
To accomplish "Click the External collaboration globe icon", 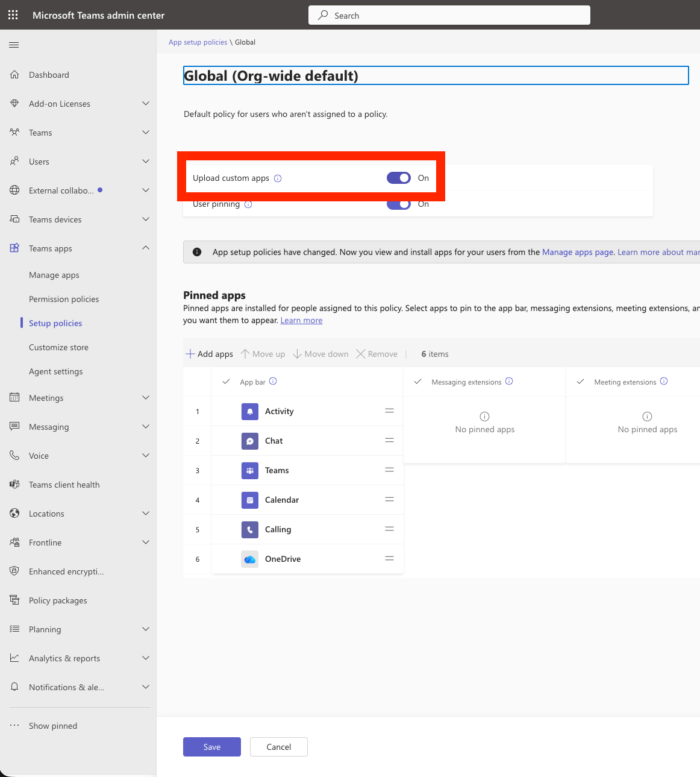I will pyautogui.click(x=14, y=190).
